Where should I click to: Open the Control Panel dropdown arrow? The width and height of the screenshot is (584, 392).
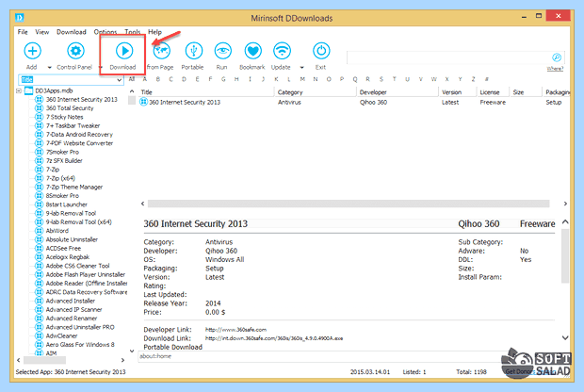(x=101, y=68)
